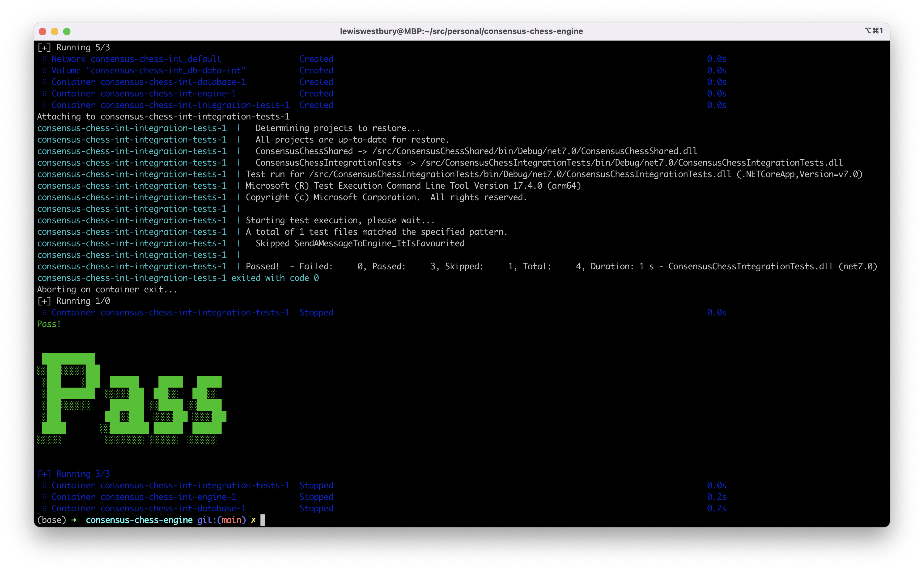The image size is (924, 572).
Task: Click the terminal cursor block at prompt
Action: (263, 520)
